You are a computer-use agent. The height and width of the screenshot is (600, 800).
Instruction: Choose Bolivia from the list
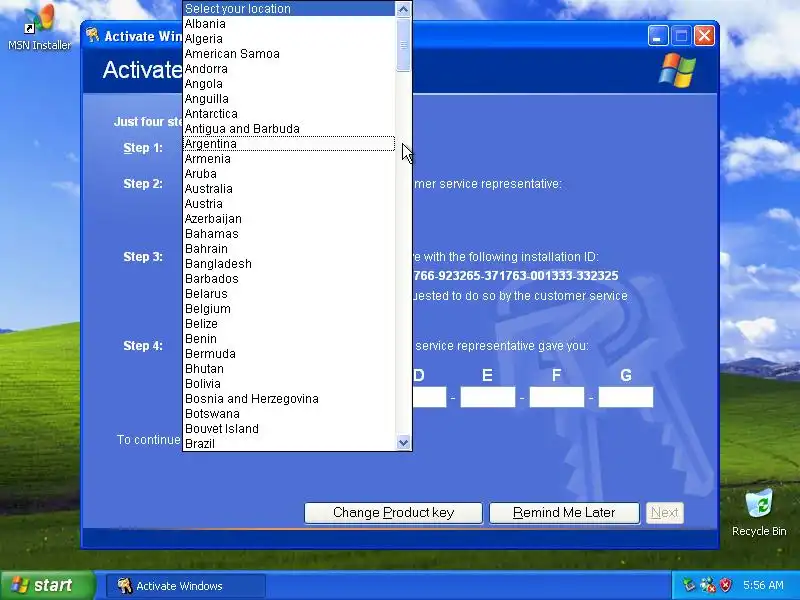pyautogui.click(x=289, y=384)
